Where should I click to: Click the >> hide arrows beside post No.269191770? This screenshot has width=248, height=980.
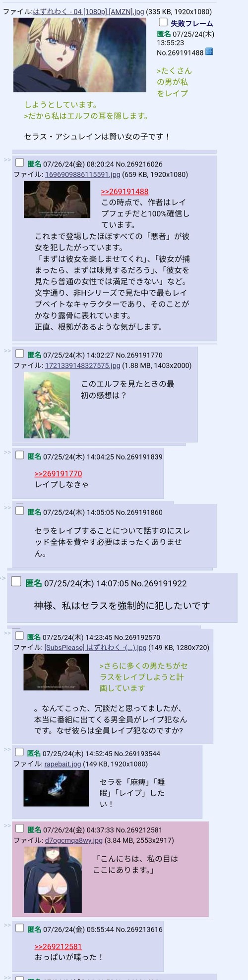click(7, 351)
